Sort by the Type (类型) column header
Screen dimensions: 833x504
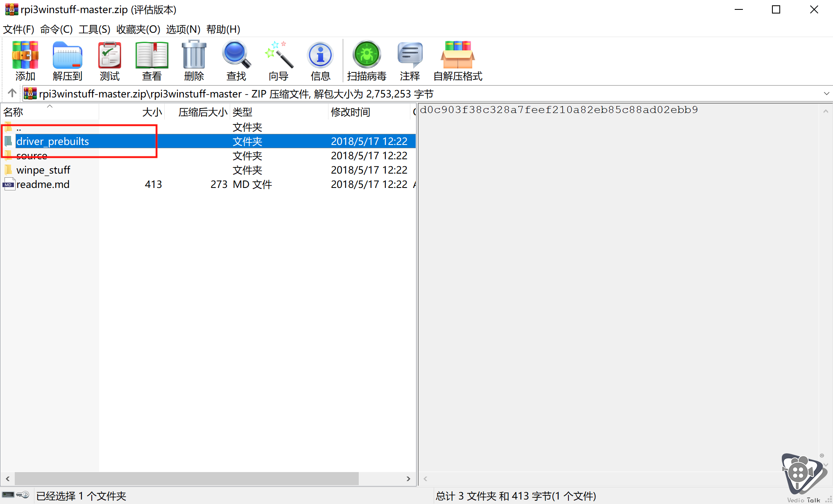coord(279,112)
